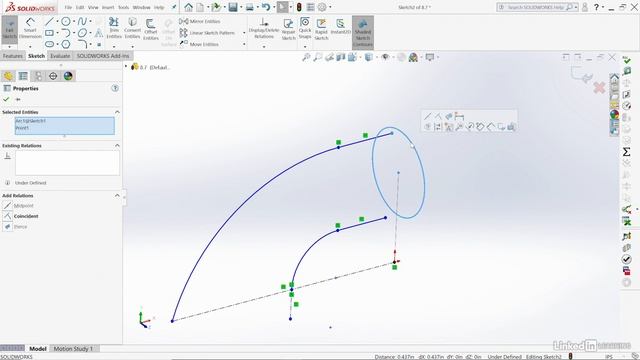Click the Save icon

point(233,7)
